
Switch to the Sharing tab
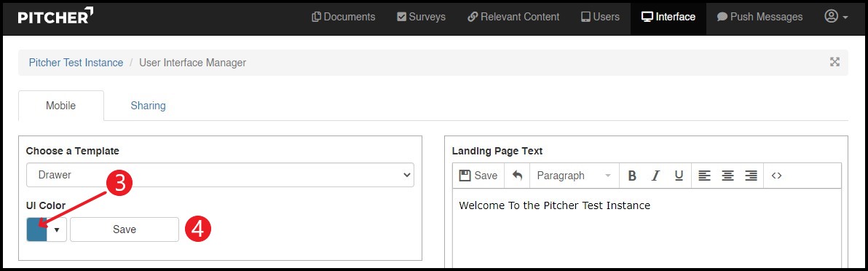(148, 106)
